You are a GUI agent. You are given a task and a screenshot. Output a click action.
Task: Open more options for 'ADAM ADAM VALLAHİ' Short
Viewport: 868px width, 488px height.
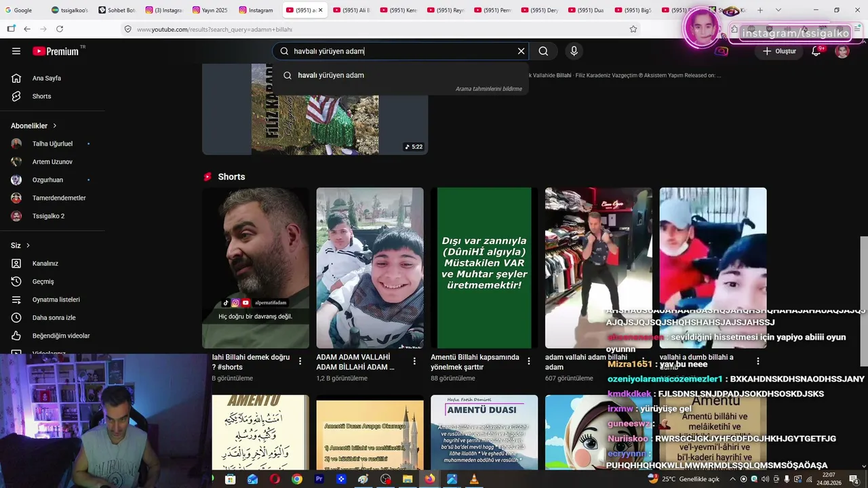(x=414, y=361)
